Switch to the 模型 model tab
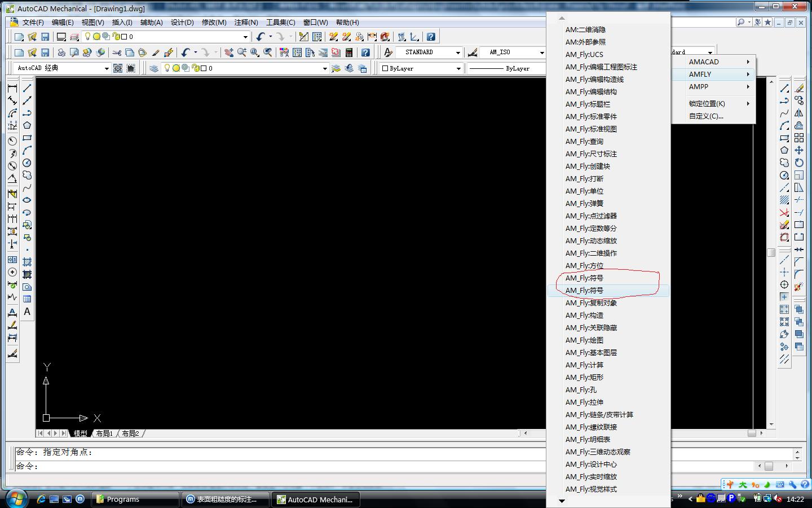This screenshot has height=508, width=812. tap(81, 433)
